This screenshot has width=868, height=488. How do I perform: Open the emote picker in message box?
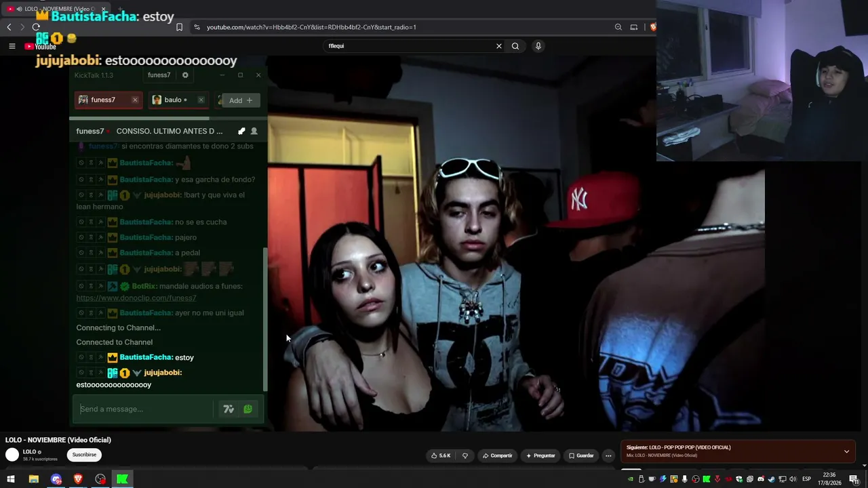click(229, 409)
